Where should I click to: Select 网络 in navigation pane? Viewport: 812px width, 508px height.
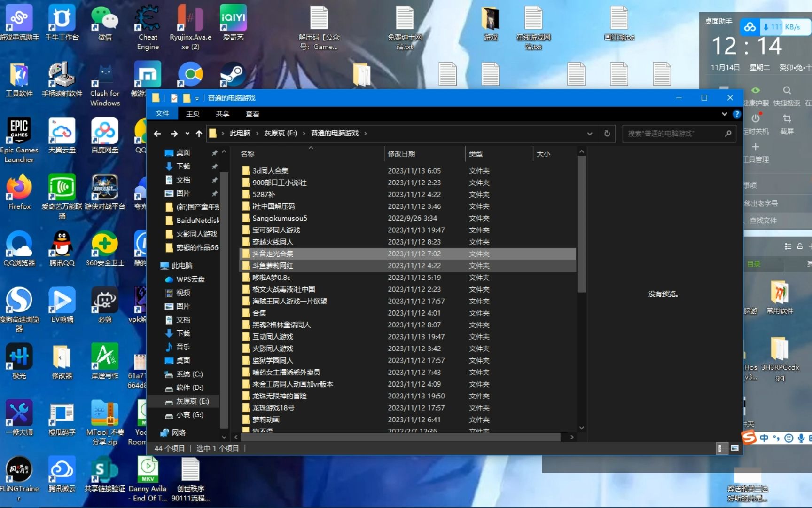click(173, 433)
